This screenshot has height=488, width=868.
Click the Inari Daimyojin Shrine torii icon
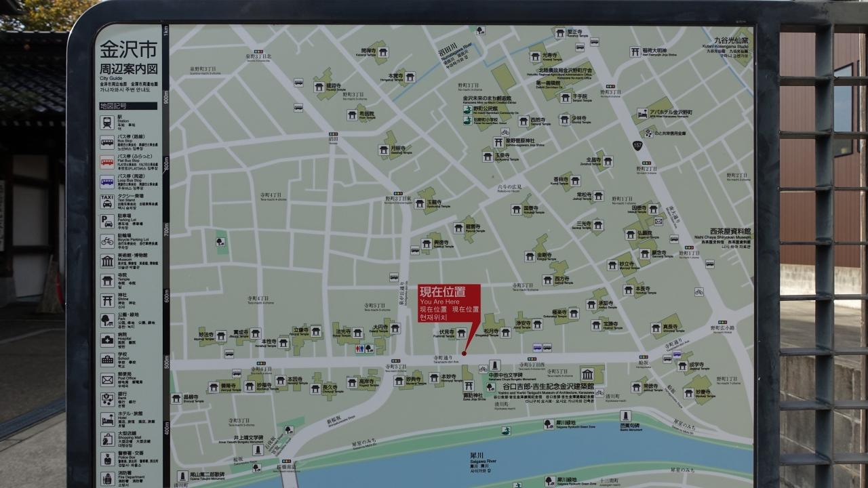click(635, 52)
